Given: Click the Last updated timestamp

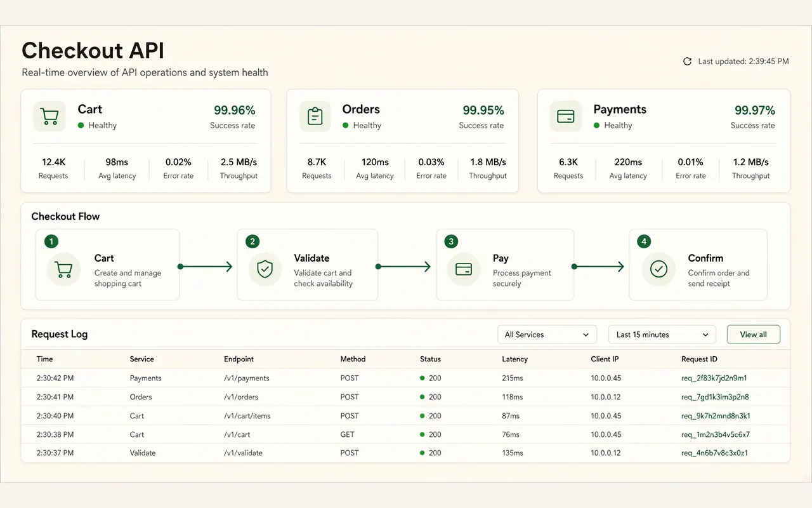Looking at the screenshot, I should coord(743,62).
